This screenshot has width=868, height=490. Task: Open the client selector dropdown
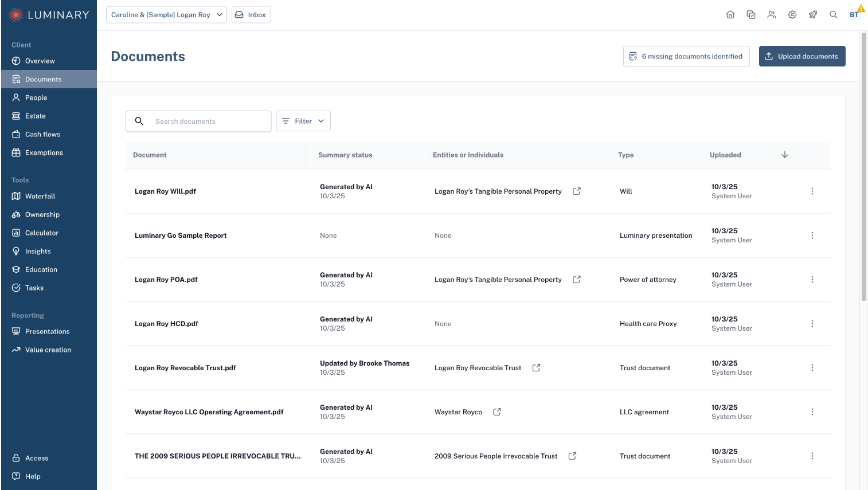click(x=166, y=15)
